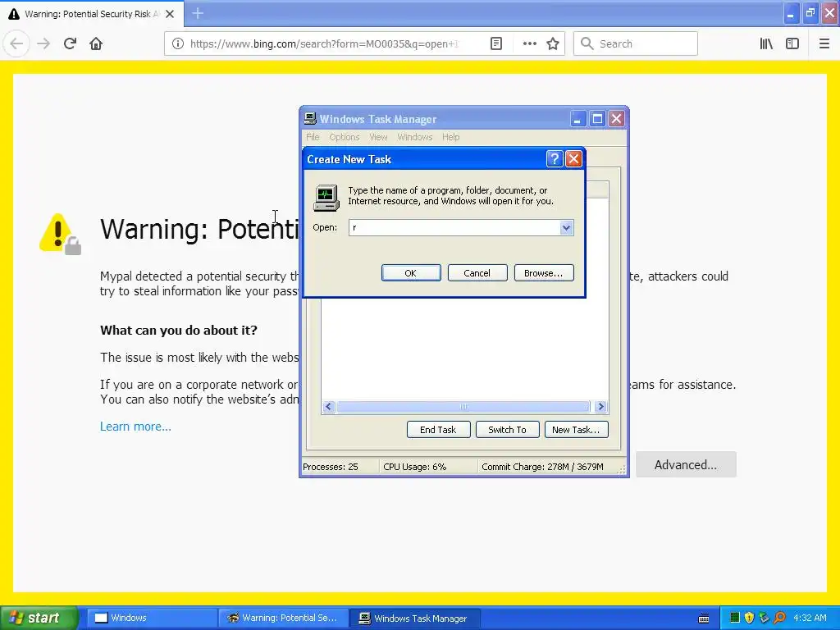
Task: Click the browser Search field
Action: [x=636, y=43]
